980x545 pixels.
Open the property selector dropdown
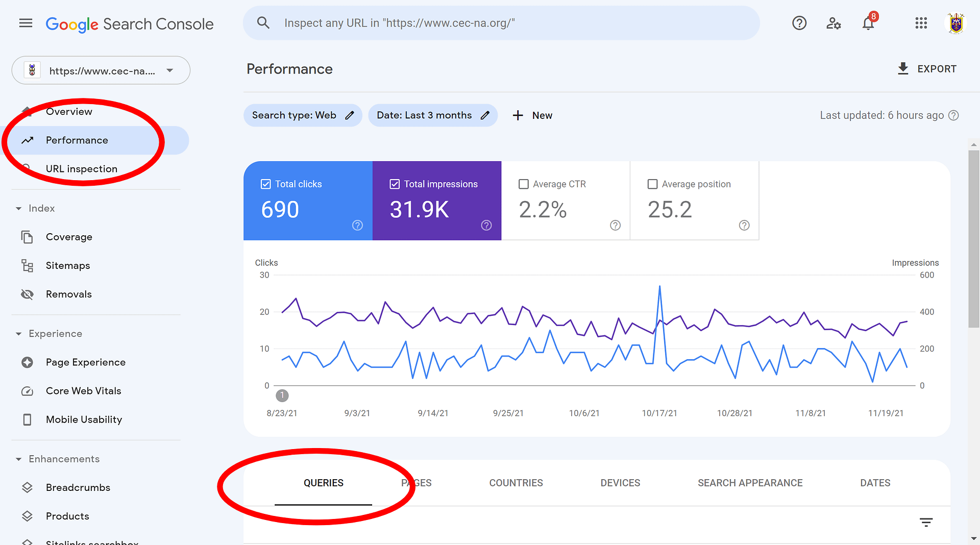click(101, 70)
